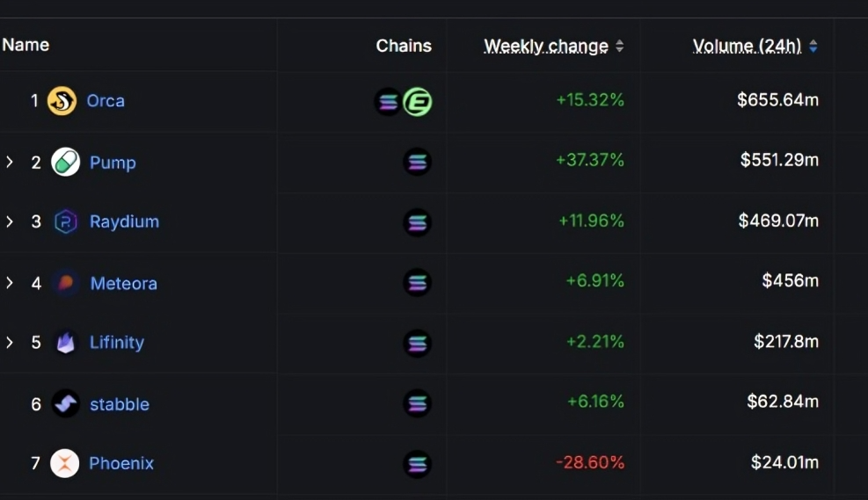The height and width of the screenshot is (500, 868).
Task: Click the Lifinity logo icon
Action: tap(66, 343)
